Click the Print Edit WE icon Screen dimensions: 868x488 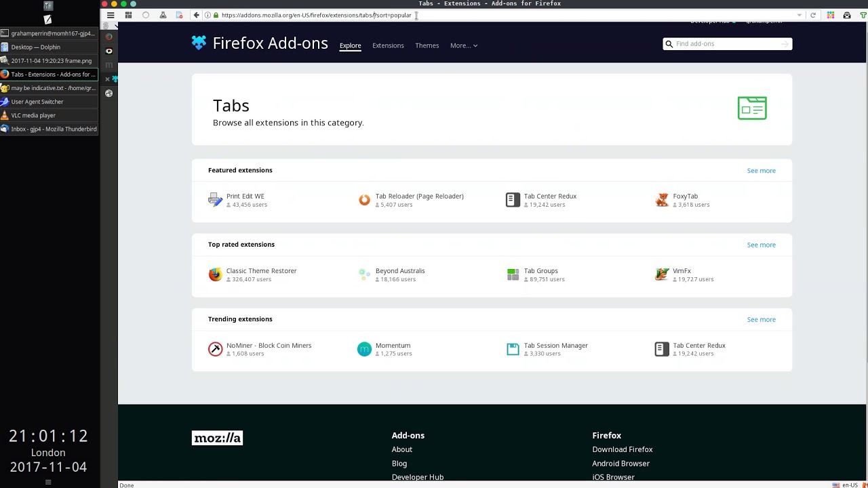pyautogui.click(x=215, y=200)
